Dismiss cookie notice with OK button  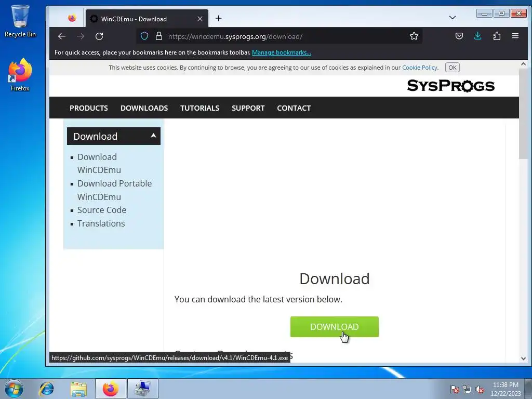tap(453, 68)
